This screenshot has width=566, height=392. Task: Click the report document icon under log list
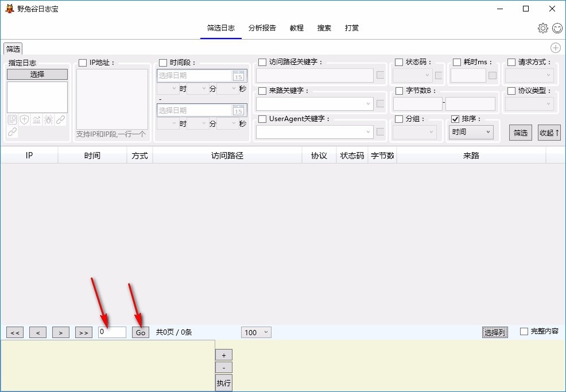[x=12, y=120]
